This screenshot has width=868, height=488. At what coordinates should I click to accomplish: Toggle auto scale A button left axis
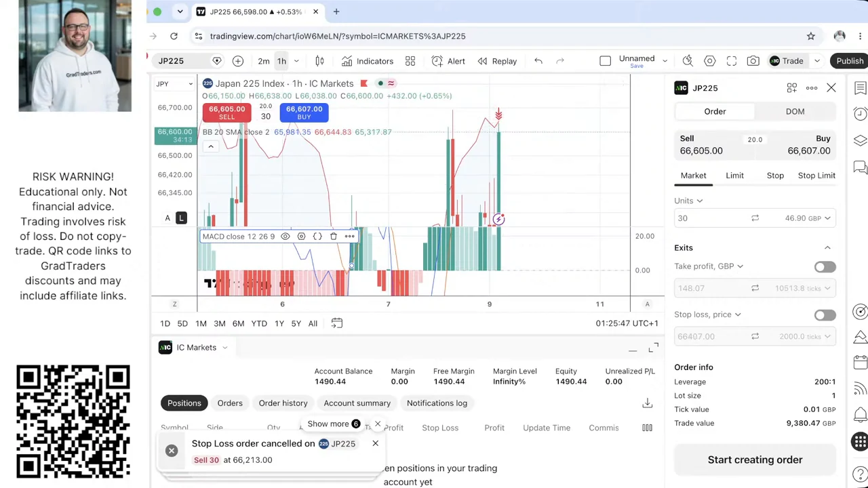(x=167, y=218)
